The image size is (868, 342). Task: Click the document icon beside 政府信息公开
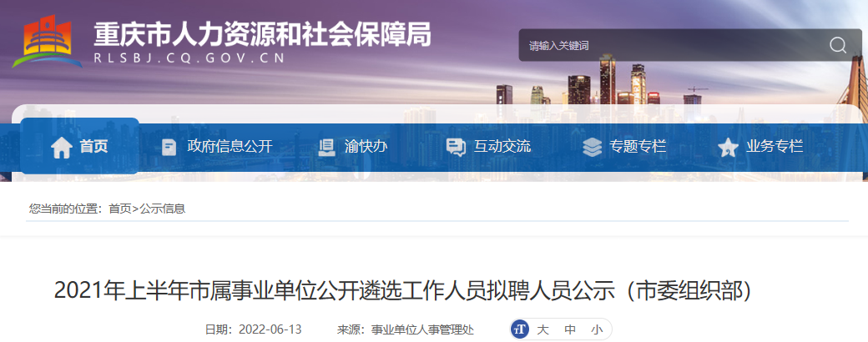pos(169,147)
